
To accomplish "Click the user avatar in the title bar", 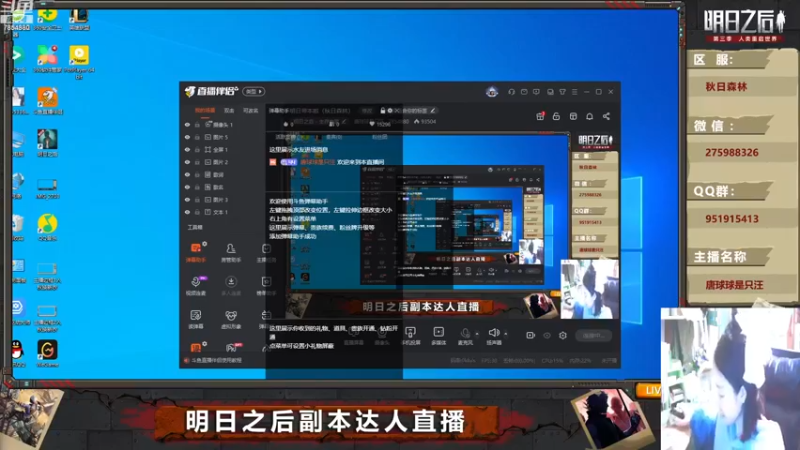I will click(x=492, y=92).
